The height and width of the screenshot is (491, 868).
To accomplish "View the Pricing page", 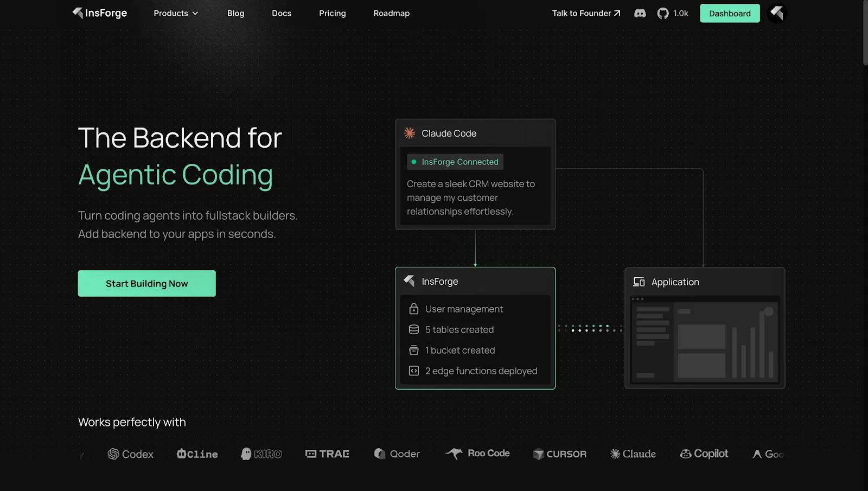I will click(x=332, y=13).
